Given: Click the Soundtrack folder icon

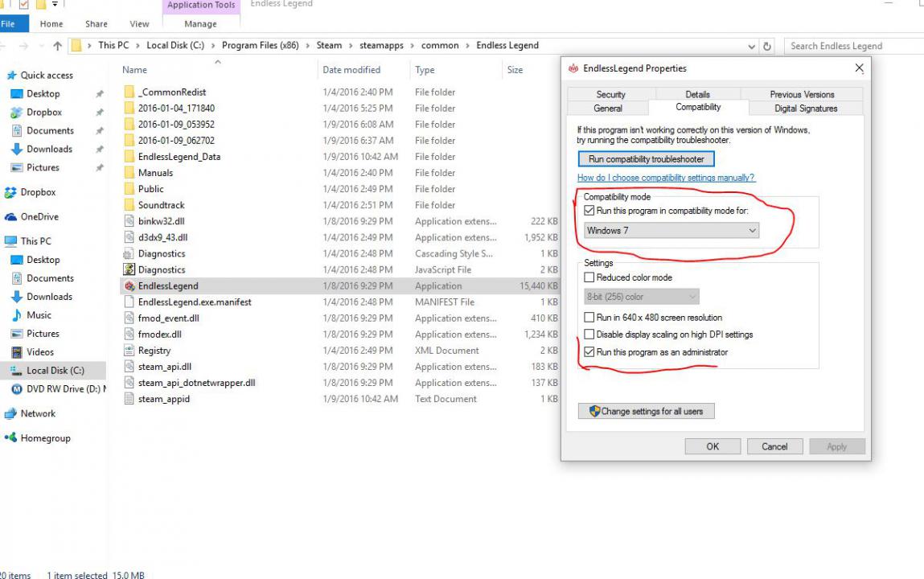Looking at the screenshot, I should pyautogui.click(x=129, y=205).
